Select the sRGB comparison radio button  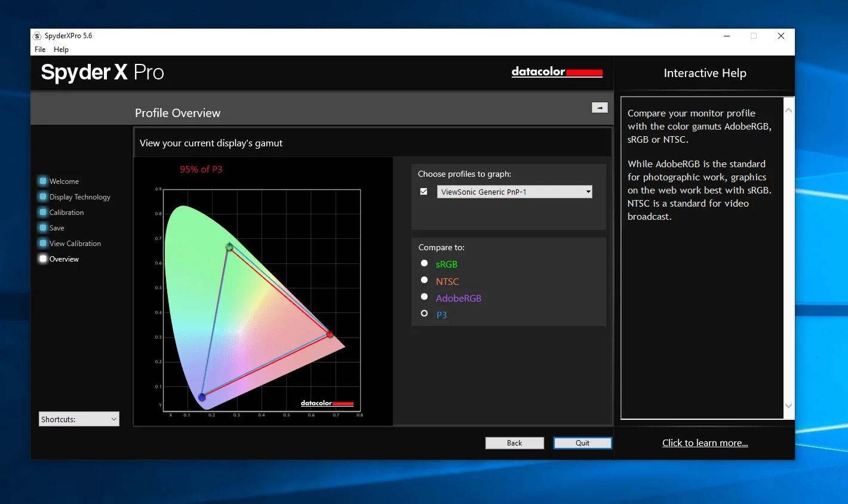[x=425, y=263]
